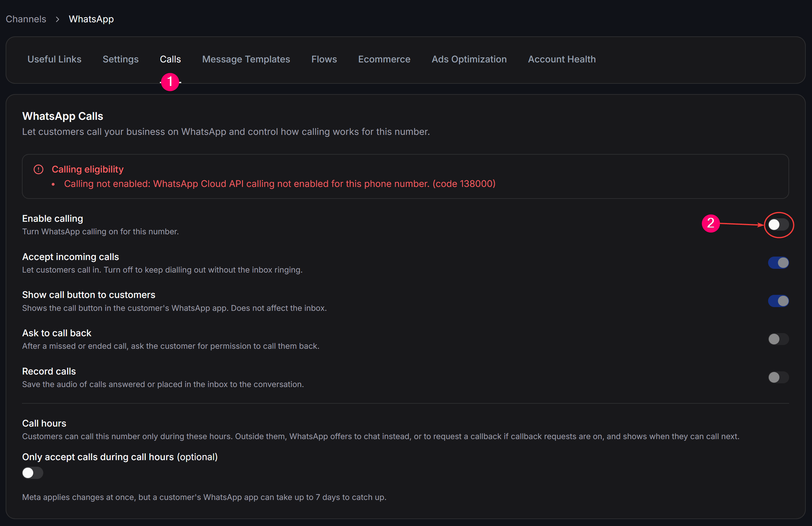Click the 'Record calls' label

49,371
